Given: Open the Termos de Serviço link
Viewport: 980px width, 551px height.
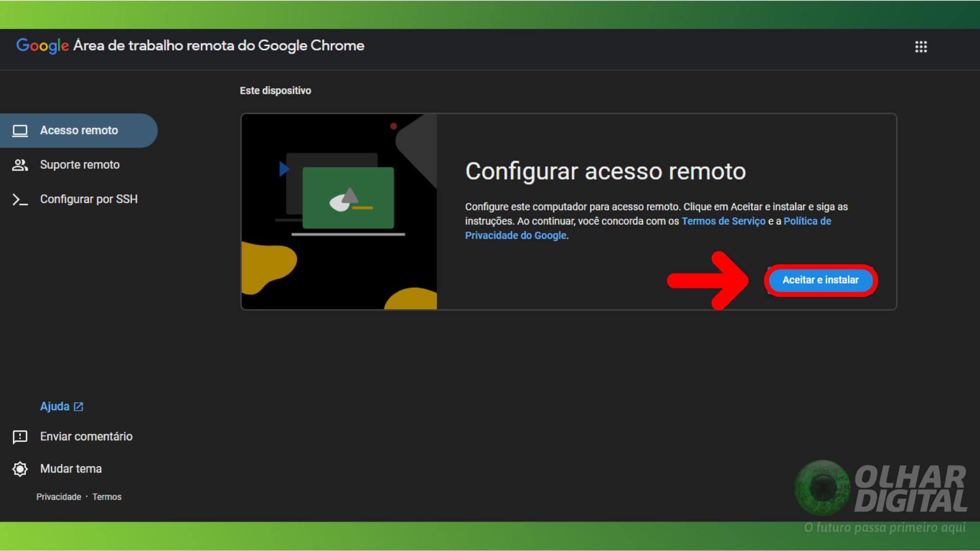Looking at the screenshot, I should 723,221.
